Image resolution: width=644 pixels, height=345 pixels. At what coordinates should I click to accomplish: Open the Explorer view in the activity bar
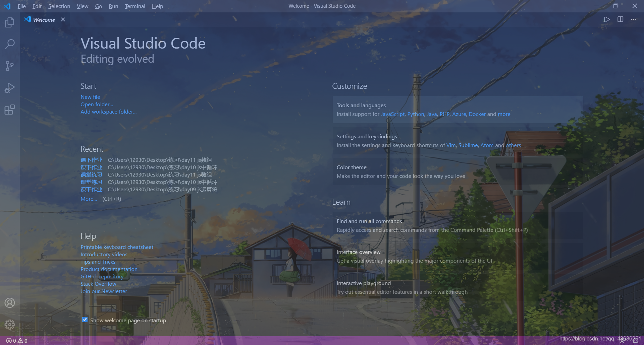(10, 22)
